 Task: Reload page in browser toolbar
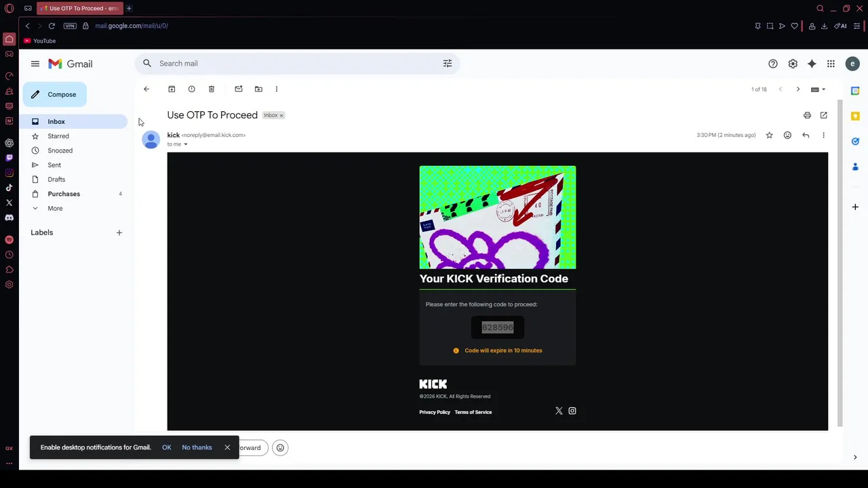[52, 26]
